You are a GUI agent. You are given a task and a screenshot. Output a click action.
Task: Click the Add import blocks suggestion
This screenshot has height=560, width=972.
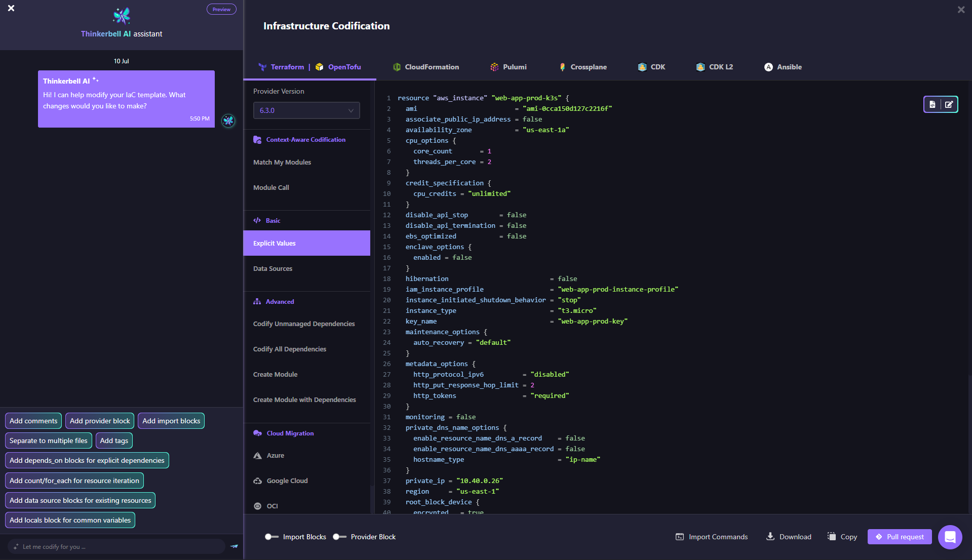point(171,421)
